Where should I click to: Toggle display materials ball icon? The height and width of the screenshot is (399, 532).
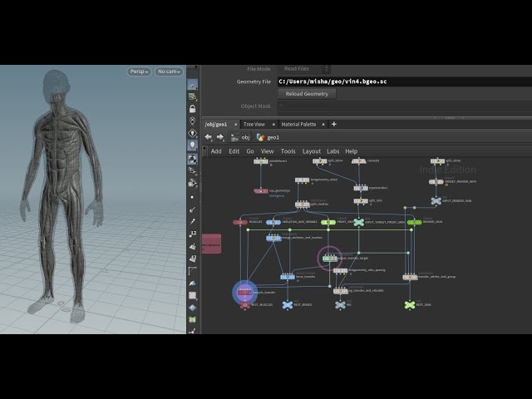[x=192, y=159]
